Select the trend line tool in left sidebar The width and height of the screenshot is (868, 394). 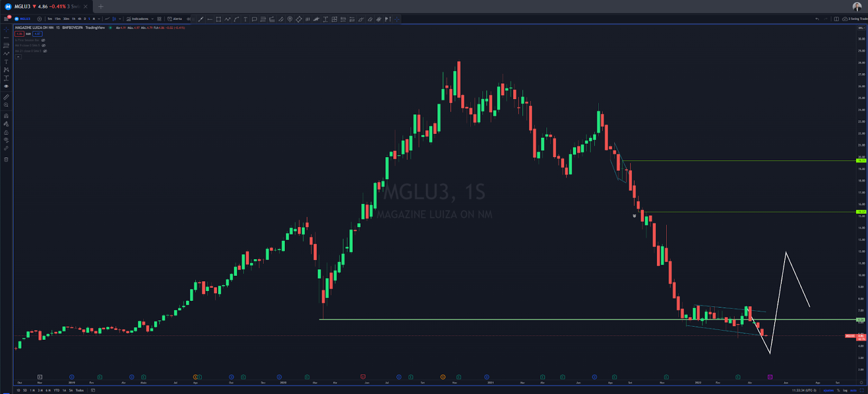(x=7, y=37)
